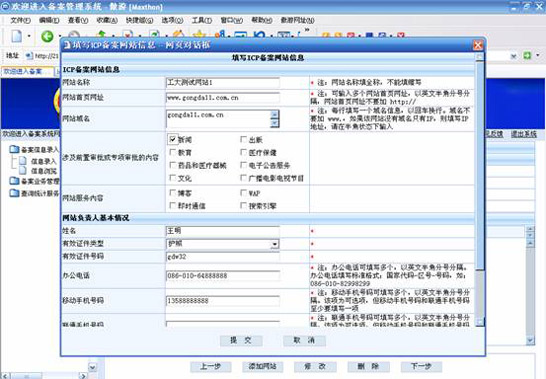
Task: Expand the 备案业务管理 tree node
Action: pyautogui.click(x=40, y=181)
